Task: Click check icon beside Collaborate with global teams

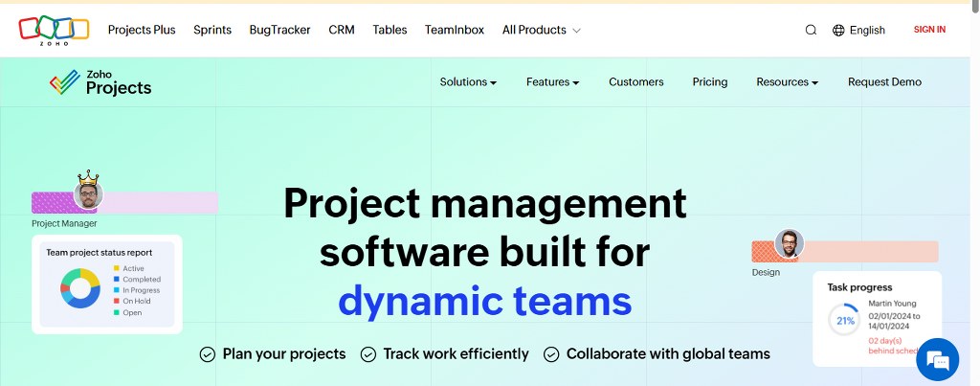Action: 551,354
